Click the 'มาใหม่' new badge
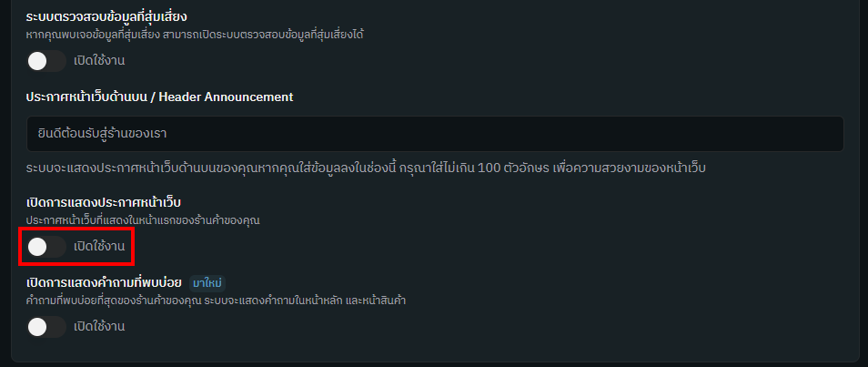This screenshot has width=868, height=367. tap(207, 283)
